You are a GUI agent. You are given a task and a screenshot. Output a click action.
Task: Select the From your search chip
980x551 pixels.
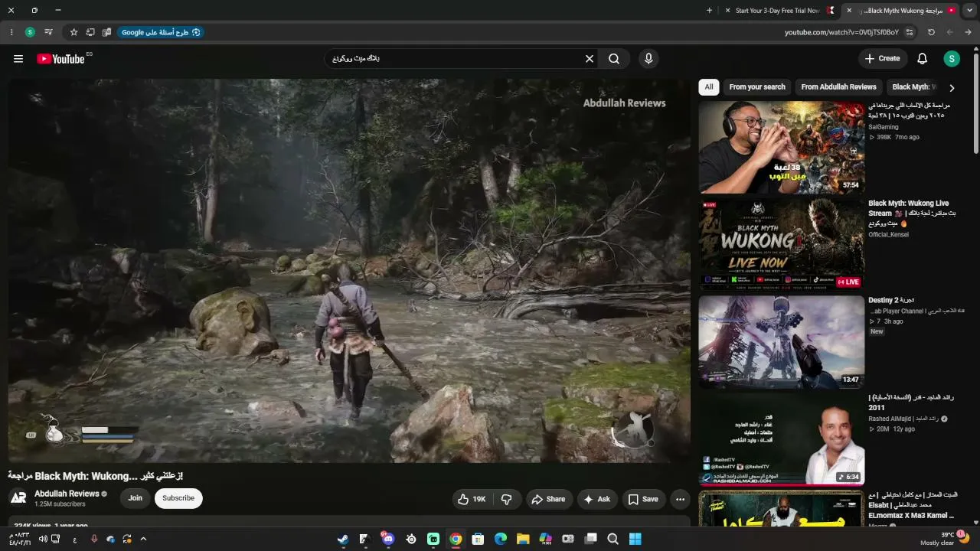[757, 87]
